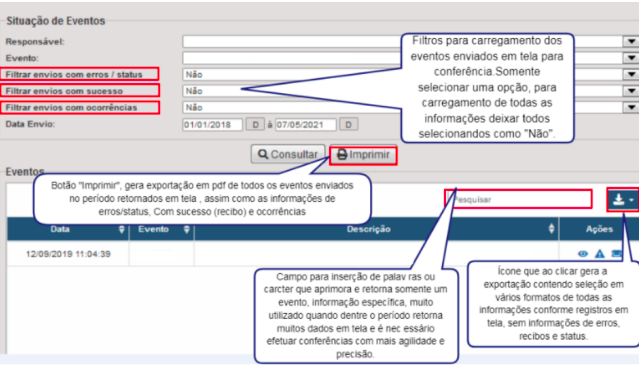Click the second D date button
This screenshot has height=369, width=643.
click(348, 124)
